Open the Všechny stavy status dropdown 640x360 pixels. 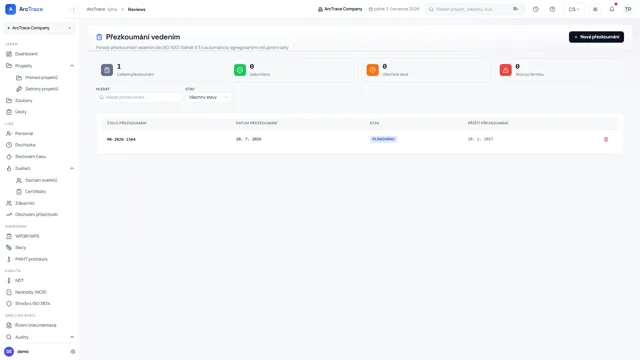208,97
